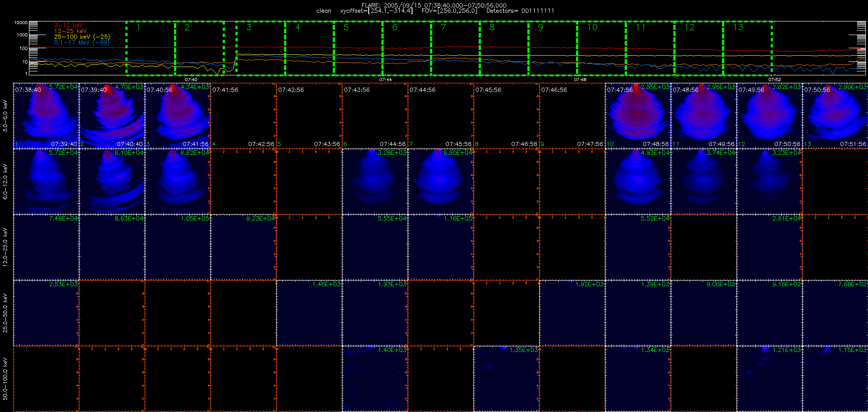Click the 25.0-50.0 keV row label
Viewport: 868px width, 412px height.
point(5,313)
